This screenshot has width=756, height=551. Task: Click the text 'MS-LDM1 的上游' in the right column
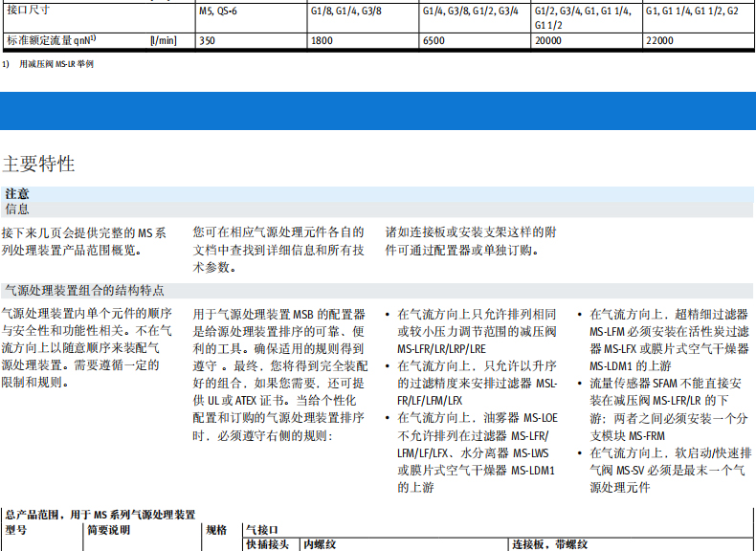click(x=631, y=365)
